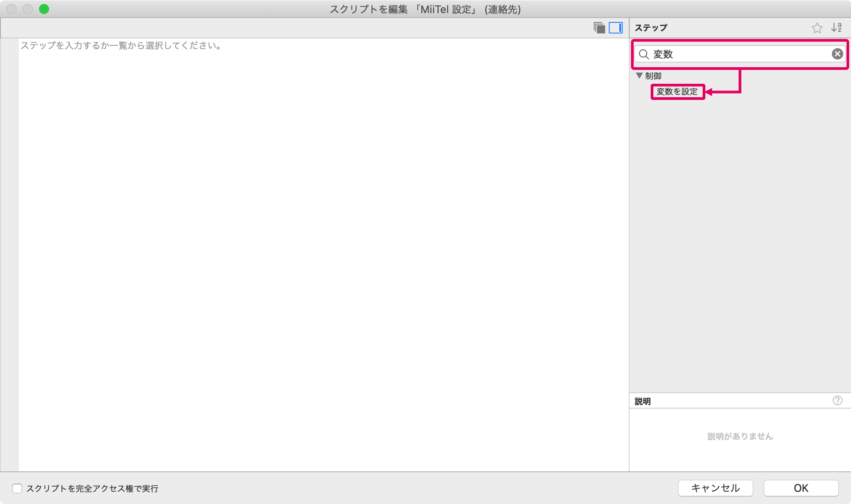The image size is (851, 504).
Task: Click the ステップ pane title
Action: point(651,28)
